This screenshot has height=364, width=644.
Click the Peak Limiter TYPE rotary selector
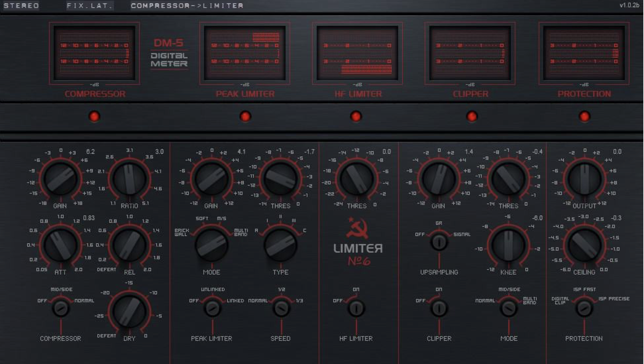(x=281, y=245)
